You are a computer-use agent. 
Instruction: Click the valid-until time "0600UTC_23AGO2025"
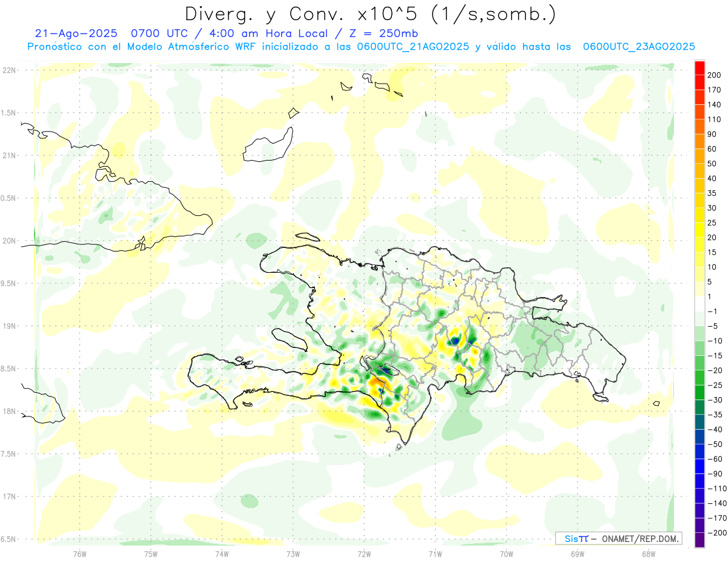(x=638, y=47)
